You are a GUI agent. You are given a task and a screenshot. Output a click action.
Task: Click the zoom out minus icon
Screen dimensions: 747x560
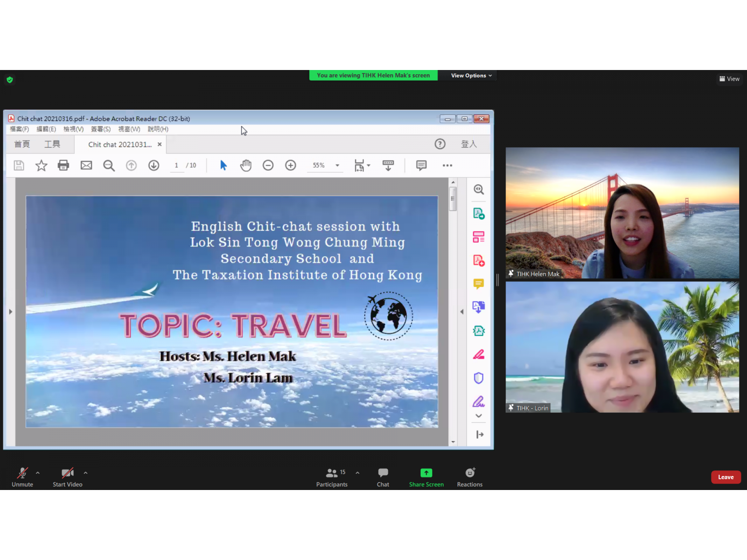click(268, 165)
